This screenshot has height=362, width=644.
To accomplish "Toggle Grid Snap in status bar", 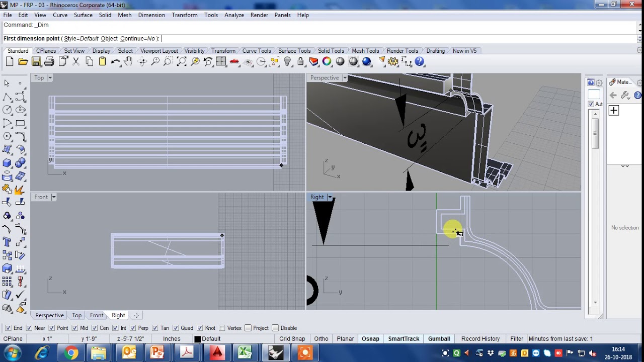I will (x=292, y=339).
